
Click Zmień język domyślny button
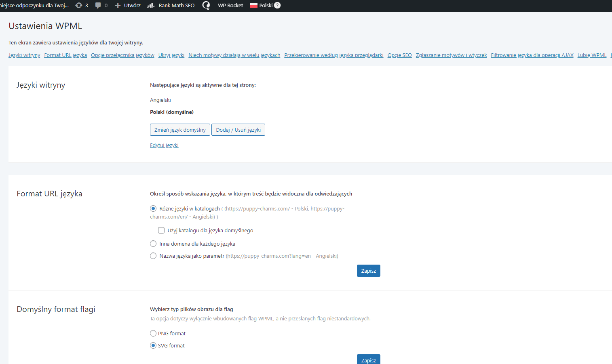point(180,130)
